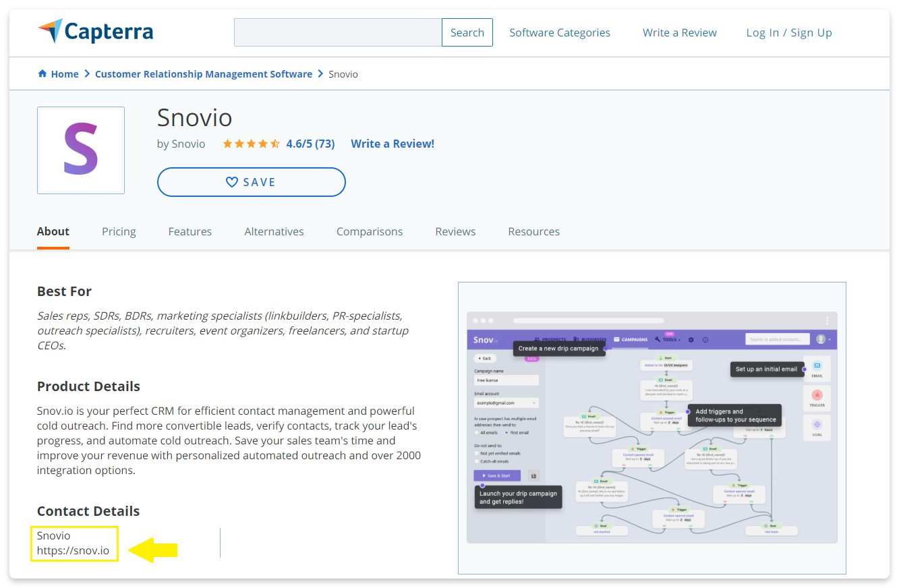Open the Snov.io drip campaign screenshot
Screen dimensions: 899x588
click(x=652, y=428)
